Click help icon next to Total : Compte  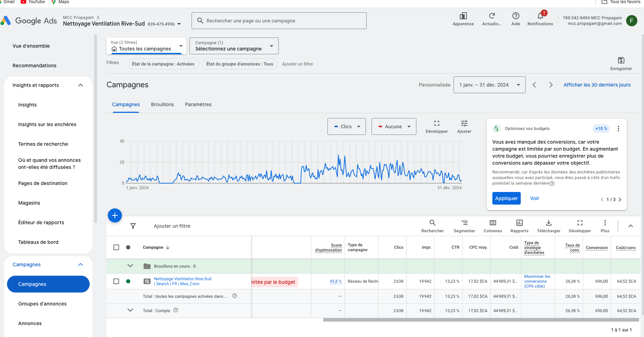click(x=176, y=310)
